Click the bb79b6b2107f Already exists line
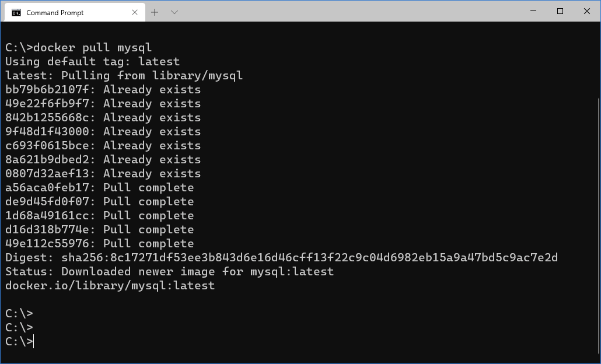 [103, 90]
